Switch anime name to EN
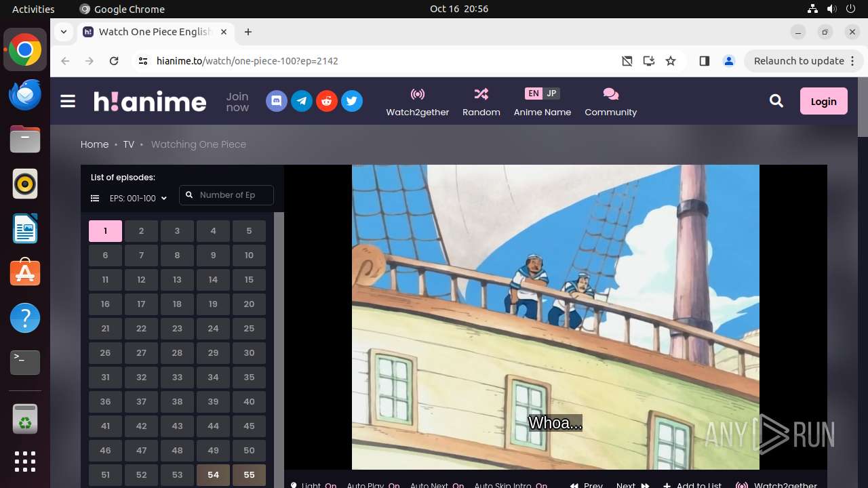Screen dimensions: 868x488 point(534,94)
